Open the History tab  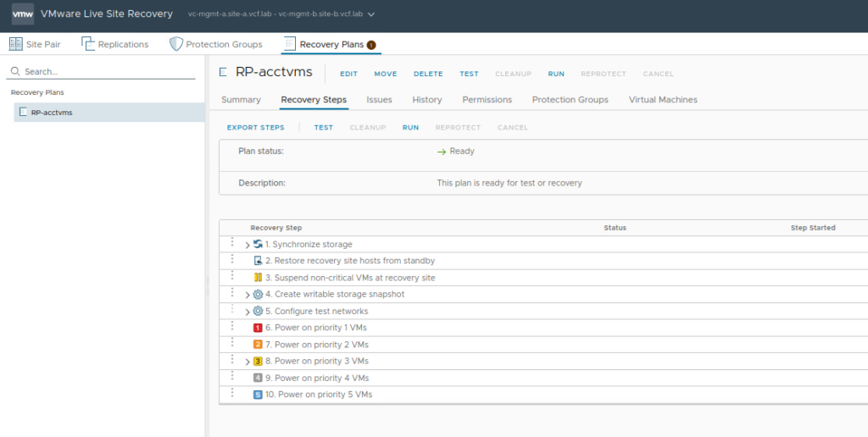click(x=426, y=100)
